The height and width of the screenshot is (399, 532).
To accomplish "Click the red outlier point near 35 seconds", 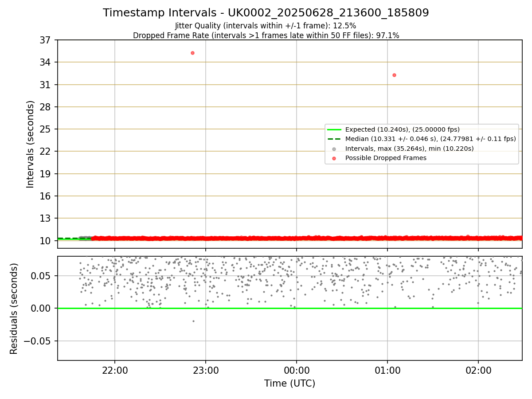I will click(192, 53).
